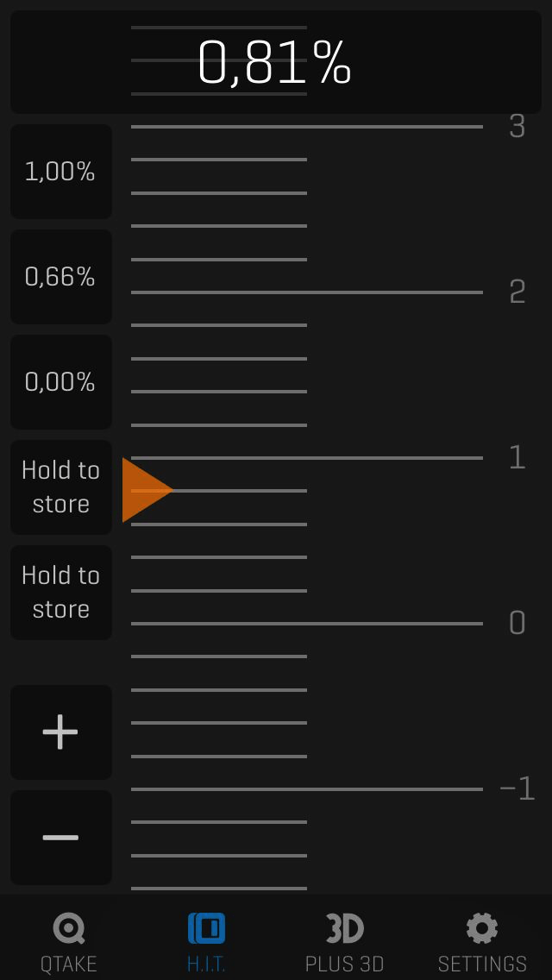Recall the 0,66% preset
The image size is (552, 980).
[60, 277]
